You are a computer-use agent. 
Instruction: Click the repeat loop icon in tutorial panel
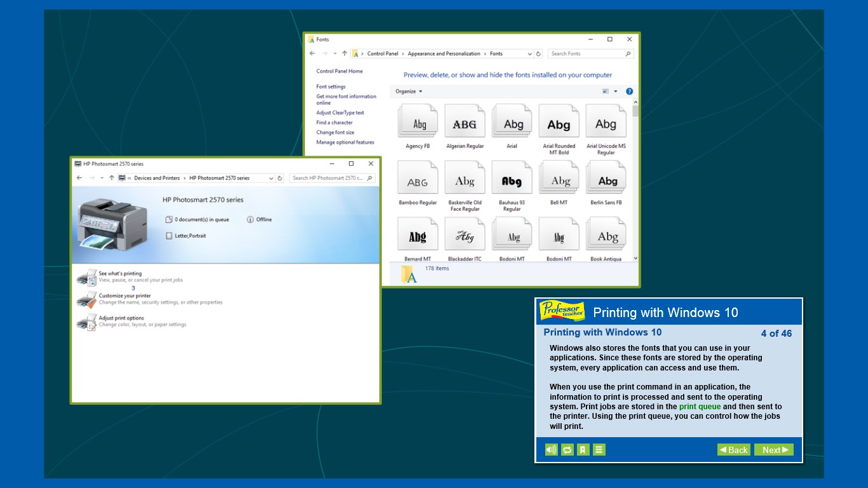(567, 450)
